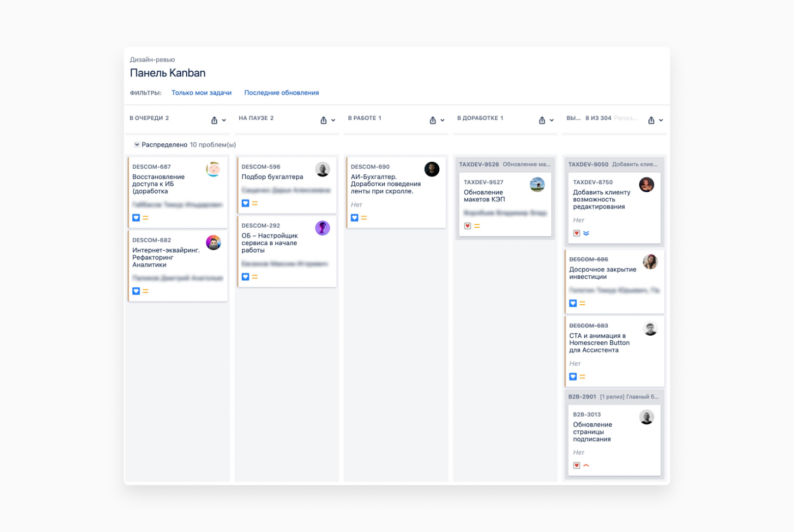Open dropdown chevron in last column header
This screenshot has width=794, height=532.
[x=661, y=121]
